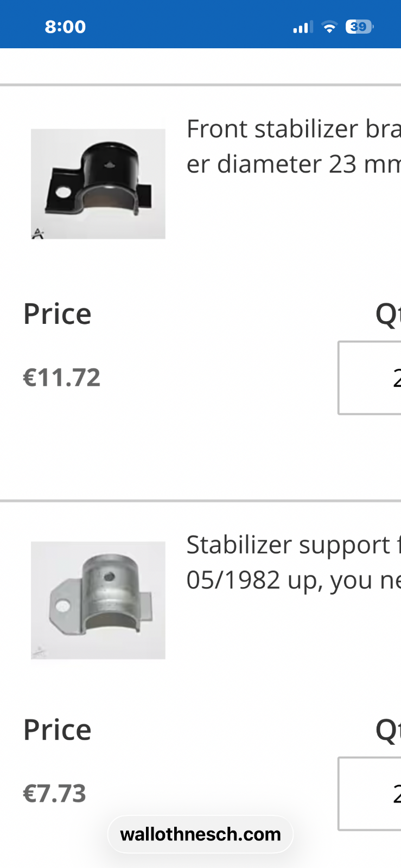Tap the wallothnesch.com address pill
Viewport: 401px width, 868px height.
coord(200,834)
